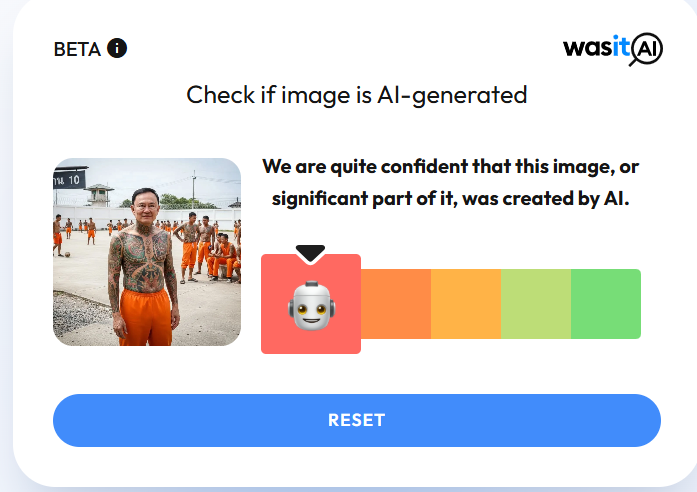Click the seated inmates in the thumbnail
Screen dimensions: 697x492
[224, 259]
